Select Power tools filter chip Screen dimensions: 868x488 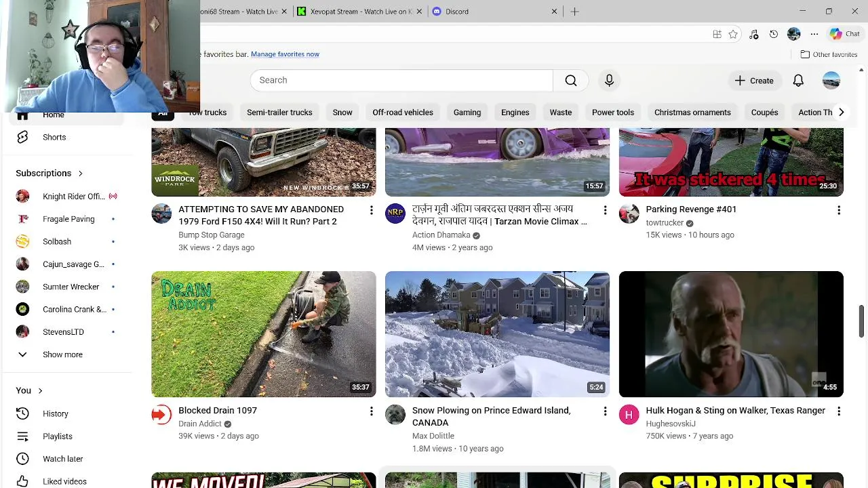(x=613, y=113)
